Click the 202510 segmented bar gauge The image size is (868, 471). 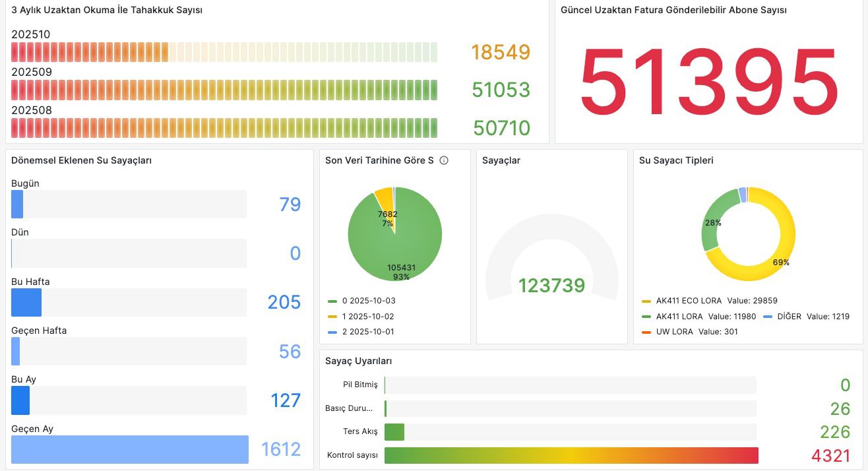point(224,52)
